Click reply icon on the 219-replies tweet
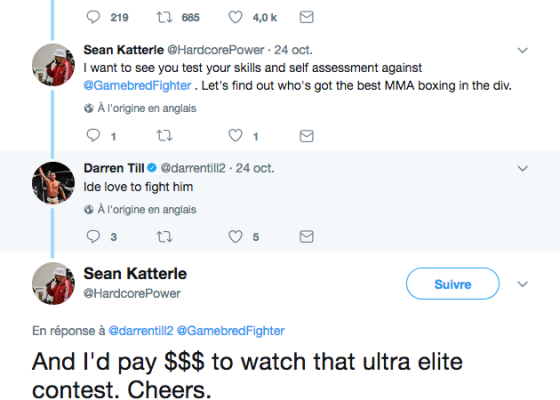The height and width of the screenshot is (400, 560). (93, 17)
